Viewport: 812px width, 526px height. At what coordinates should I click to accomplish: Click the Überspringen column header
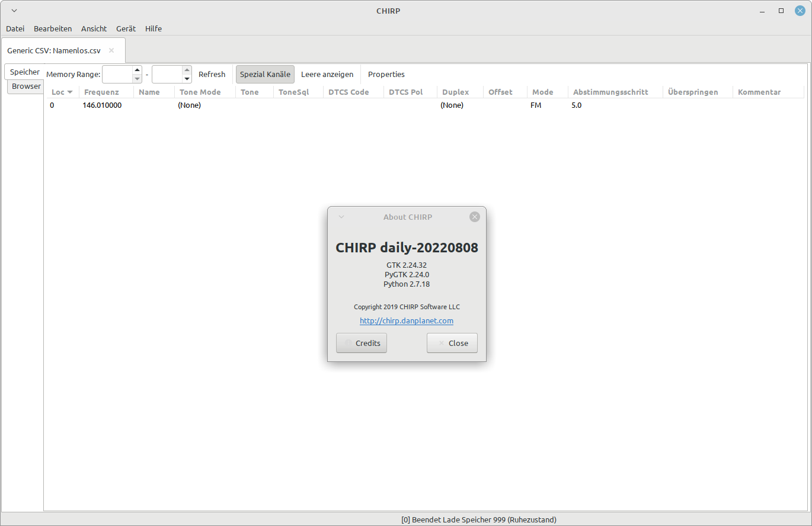click(698, 92)
